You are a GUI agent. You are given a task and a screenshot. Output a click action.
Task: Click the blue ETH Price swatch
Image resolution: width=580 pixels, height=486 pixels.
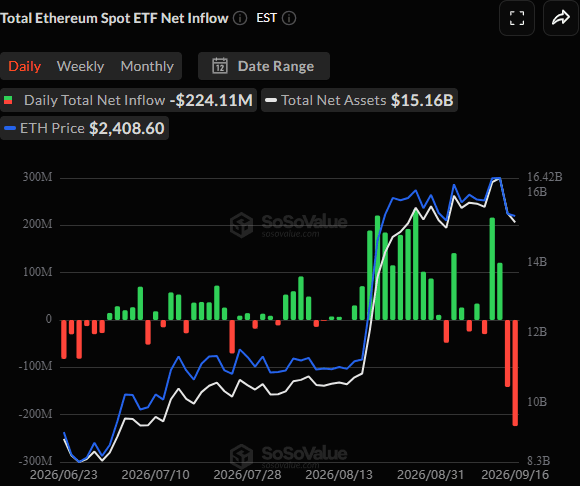(x=10, y=128)
